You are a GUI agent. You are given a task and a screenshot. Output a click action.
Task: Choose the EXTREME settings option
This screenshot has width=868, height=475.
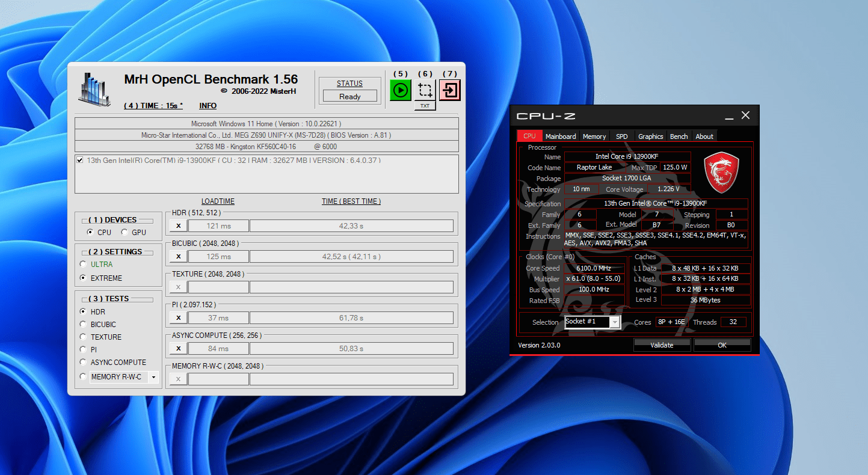click(x=83, y=278)
